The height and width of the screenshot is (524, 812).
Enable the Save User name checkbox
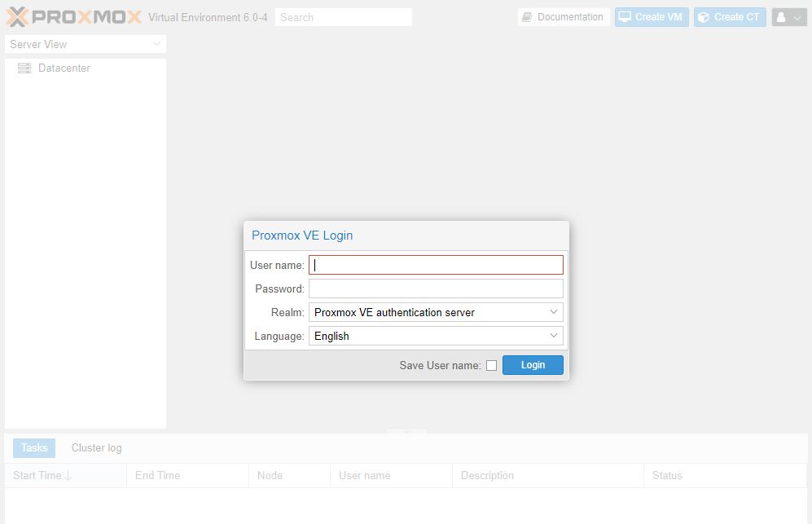(x=491, y=365)
